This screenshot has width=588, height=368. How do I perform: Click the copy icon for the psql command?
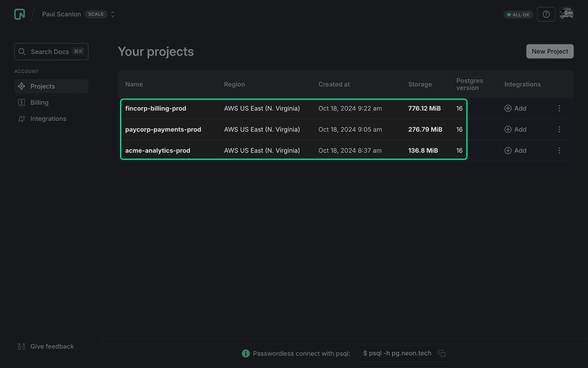point(442,353)
